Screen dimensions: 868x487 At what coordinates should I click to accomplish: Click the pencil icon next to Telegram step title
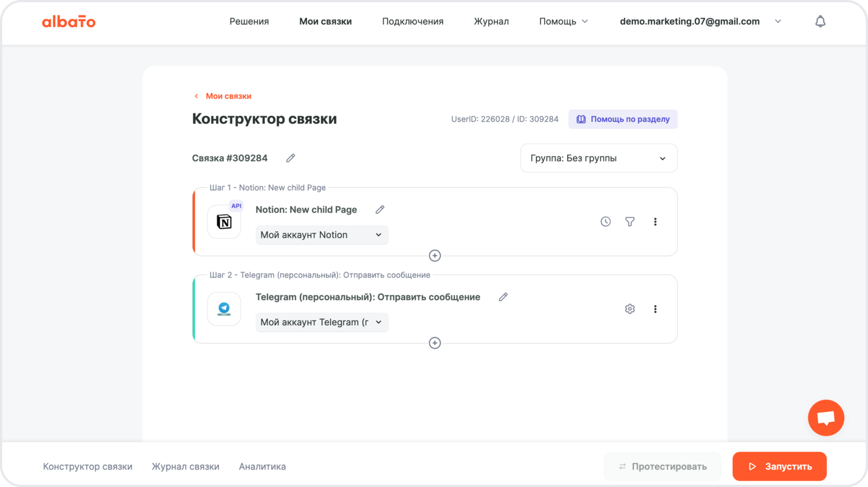point(503,297)
